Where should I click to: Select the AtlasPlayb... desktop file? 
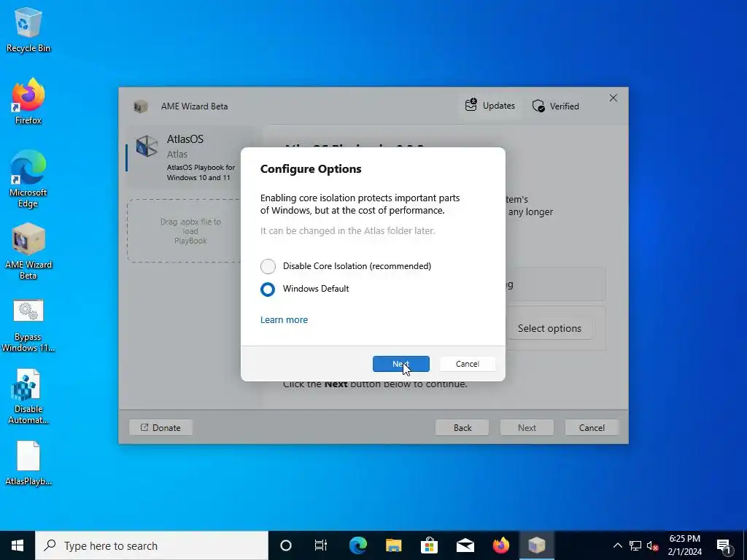point(28,463)
